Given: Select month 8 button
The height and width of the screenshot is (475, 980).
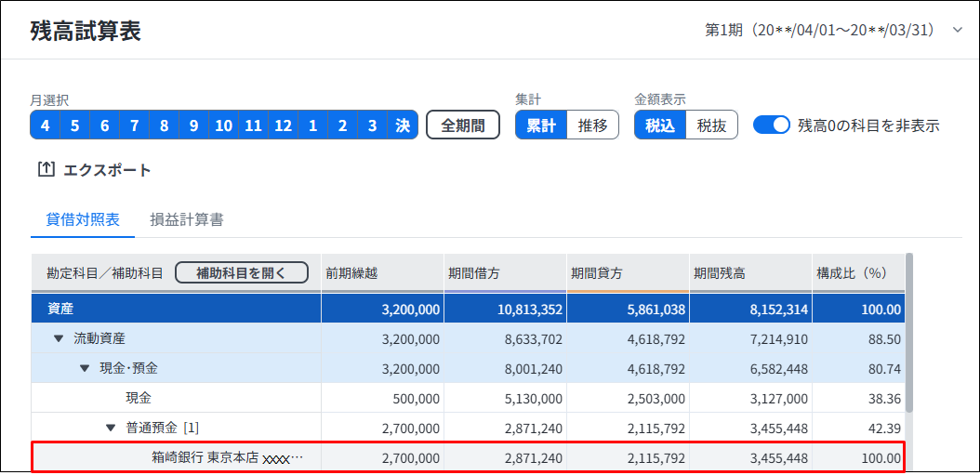Looking at the screenshot, I should pos(164,125).
